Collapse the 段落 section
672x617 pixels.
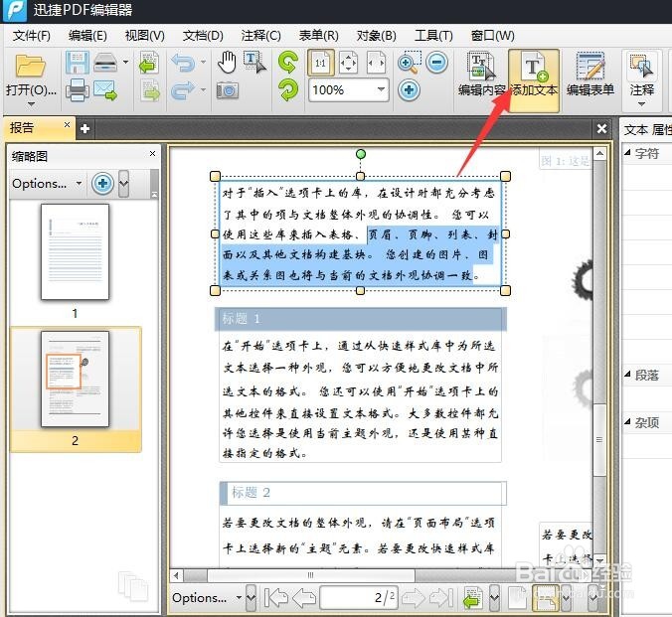click(x=628, y=375)
